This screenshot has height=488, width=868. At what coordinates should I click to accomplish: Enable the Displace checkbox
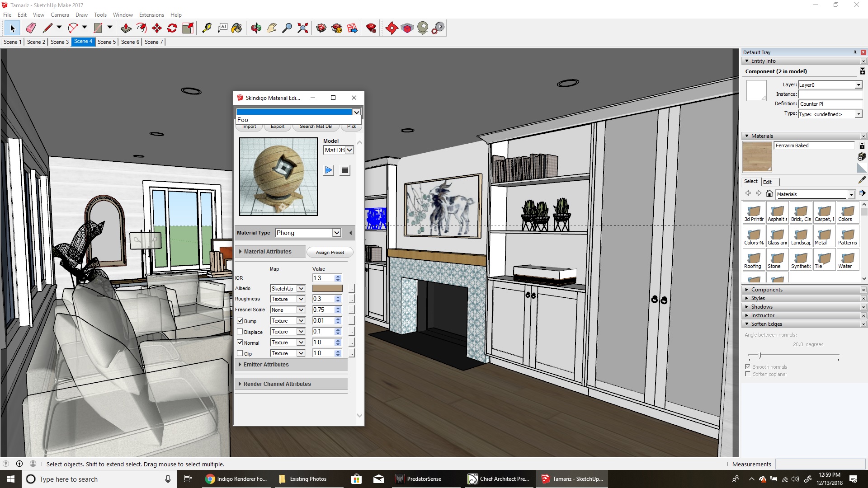[x=240, y=332]
